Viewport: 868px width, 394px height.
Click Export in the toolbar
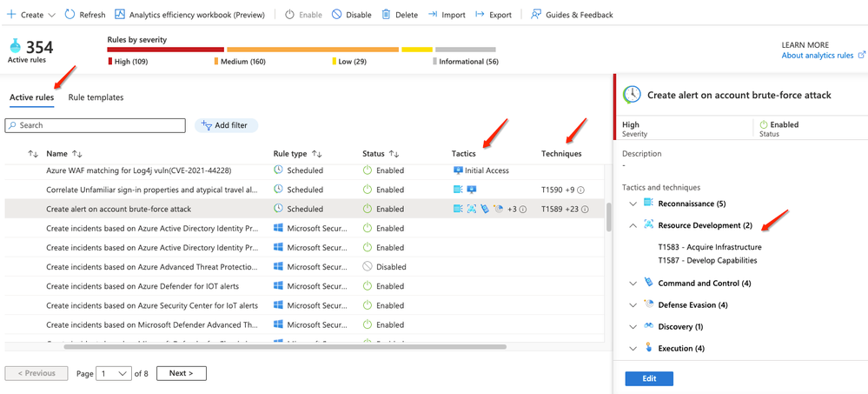click(x=494, y=15)
